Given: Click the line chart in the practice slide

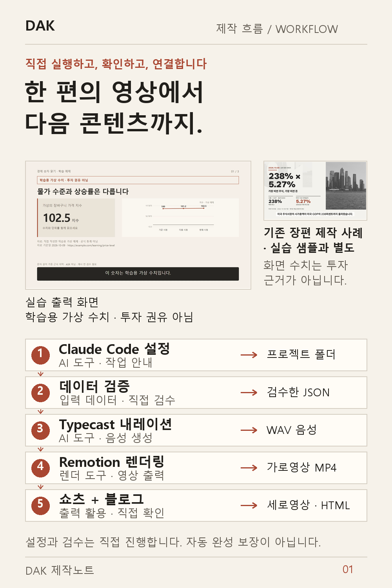Looking at the screenshot, I should click(x=180, y=218).
